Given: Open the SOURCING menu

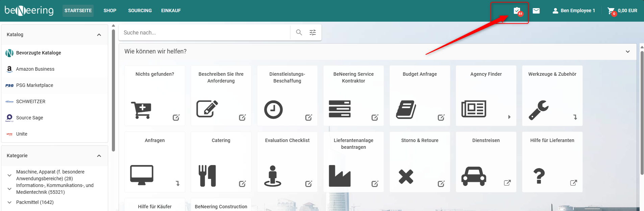Looking at the screenshot, I should 140,10.
